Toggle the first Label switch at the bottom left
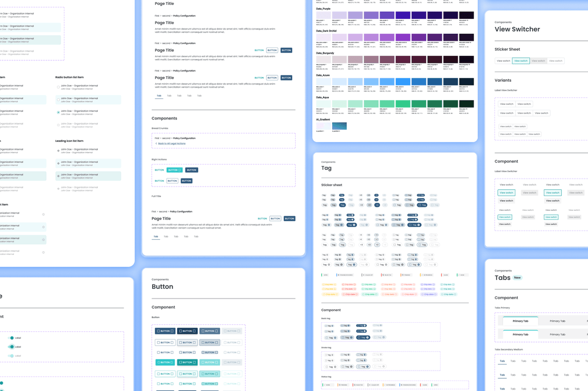 pyautogui.click(x=11, y=338)
